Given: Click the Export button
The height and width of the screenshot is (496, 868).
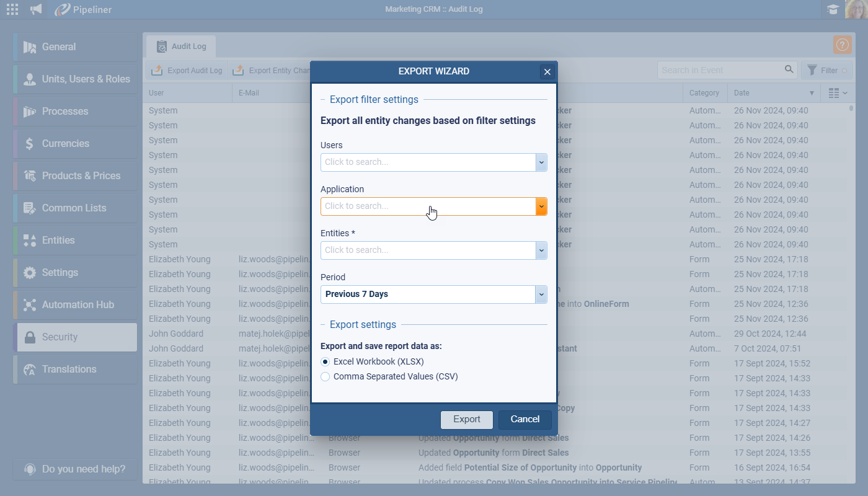Looking at the screenshot, I should tap(466, 420).
